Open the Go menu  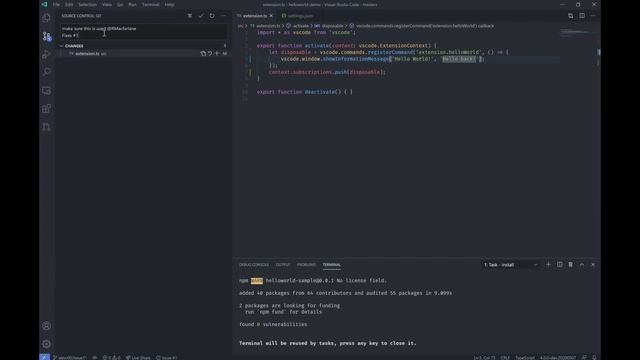click(120, 4)
